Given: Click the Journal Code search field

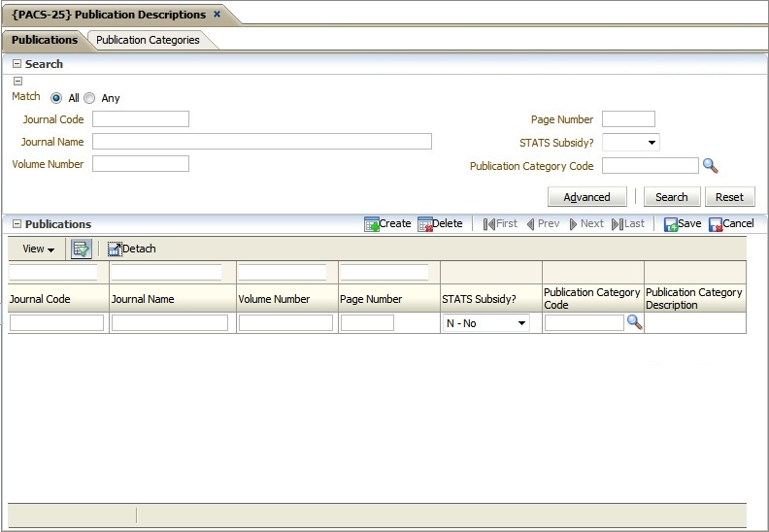Looking at the screenshot, I should (x=141, y=119).
